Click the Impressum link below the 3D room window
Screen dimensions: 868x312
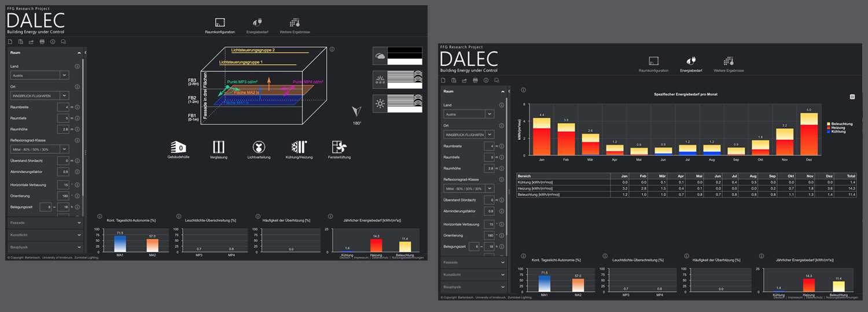coord(361,258)
